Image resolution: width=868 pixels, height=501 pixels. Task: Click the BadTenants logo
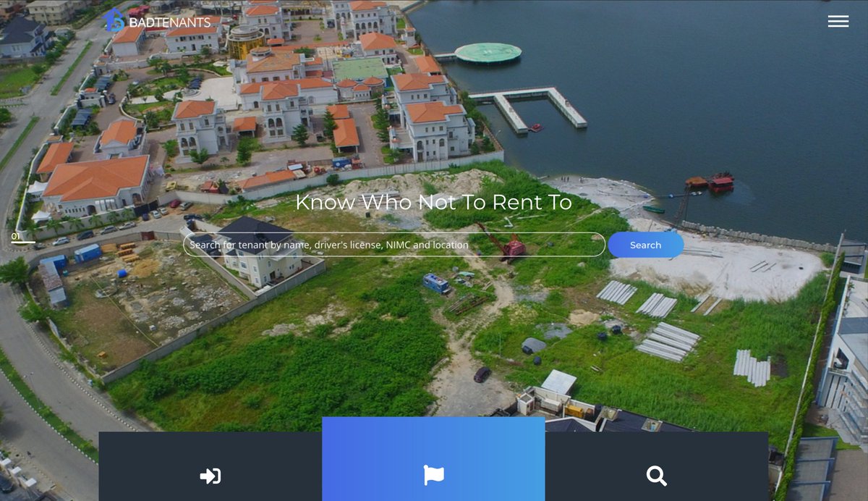(x=157, y=21)
